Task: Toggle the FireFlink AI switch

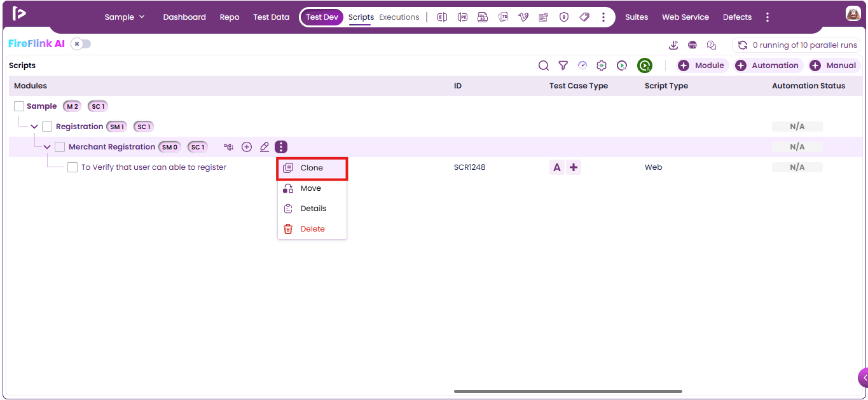Action: 81,44
